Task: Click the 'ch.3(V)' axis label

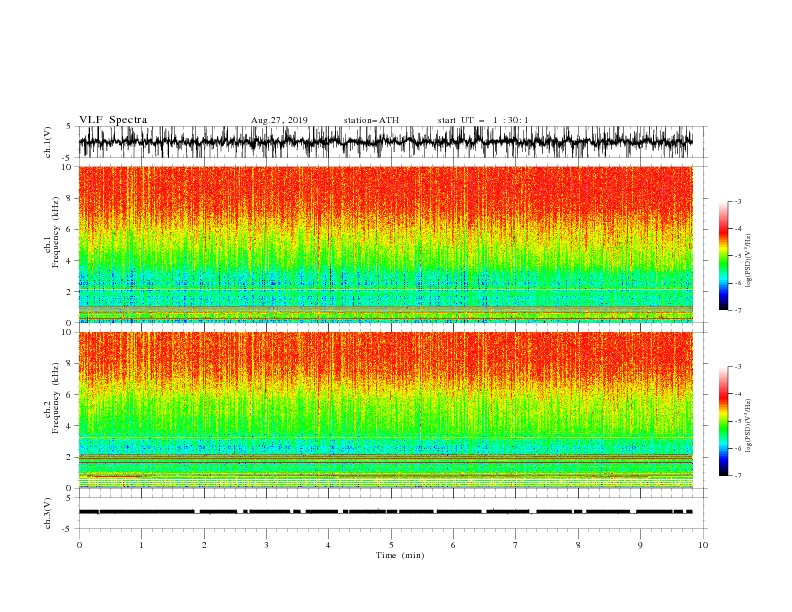Action: coord(48,513)
